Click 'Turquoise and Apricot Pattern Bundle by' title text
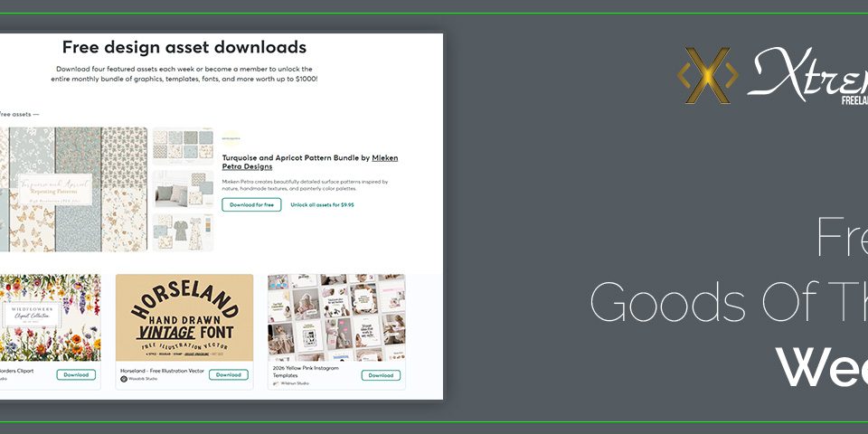The height and width of the screenshot is (434, 868). (x=296, y=157)
